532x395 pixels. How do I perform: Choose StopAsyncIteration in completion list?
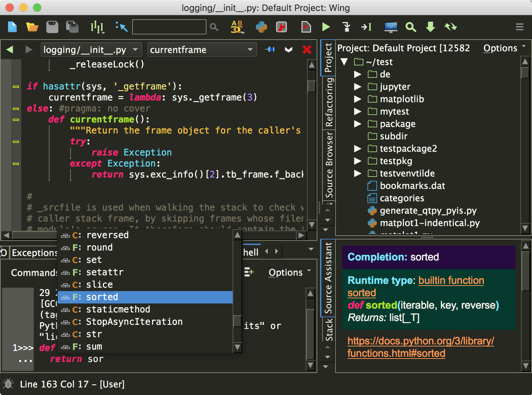[145, 322]
